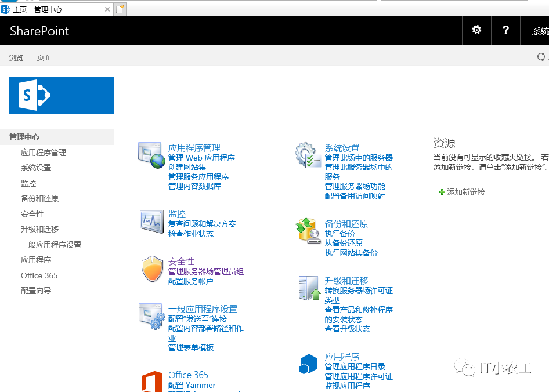Screen dimensions: 549x392
Task: Select the 安全性 shield icon
Action: (152, 268)
